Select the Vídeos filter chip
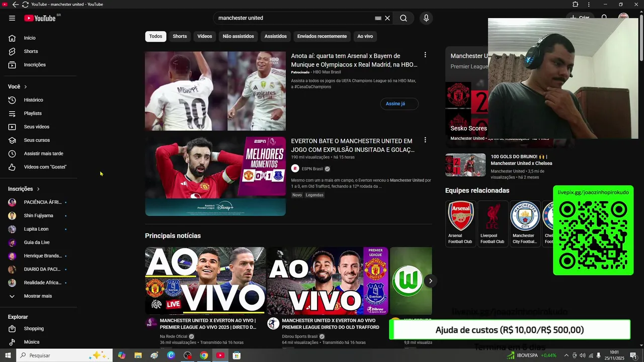 [205, 36]
